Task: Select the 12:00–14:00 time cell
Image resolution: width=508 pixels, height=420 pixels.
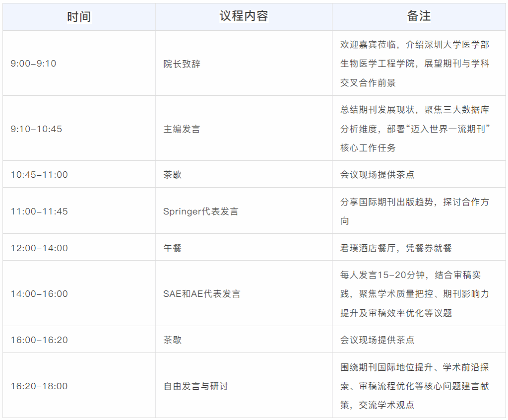Action: (39, 248)
